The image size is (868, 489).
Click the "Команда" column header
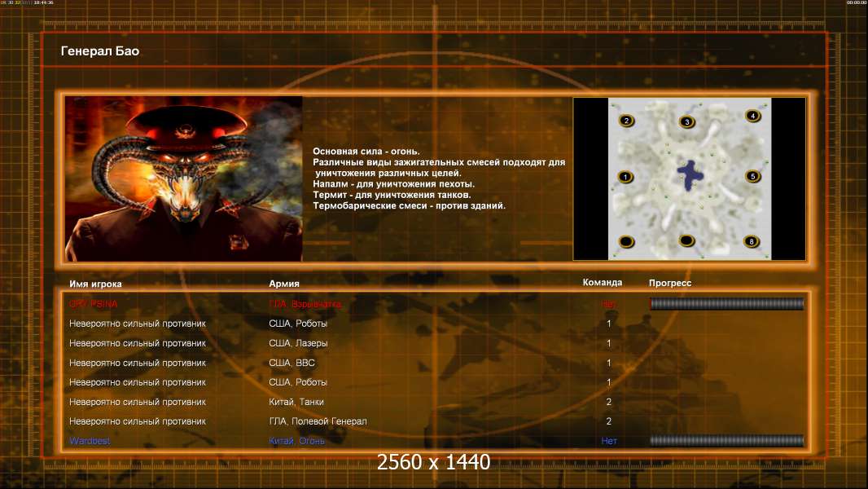[x=603, y=283]
